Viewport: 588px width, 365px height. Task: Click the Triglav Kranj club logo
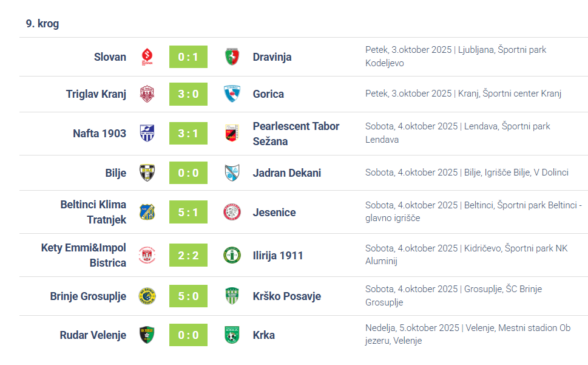[x=147, y=94]
